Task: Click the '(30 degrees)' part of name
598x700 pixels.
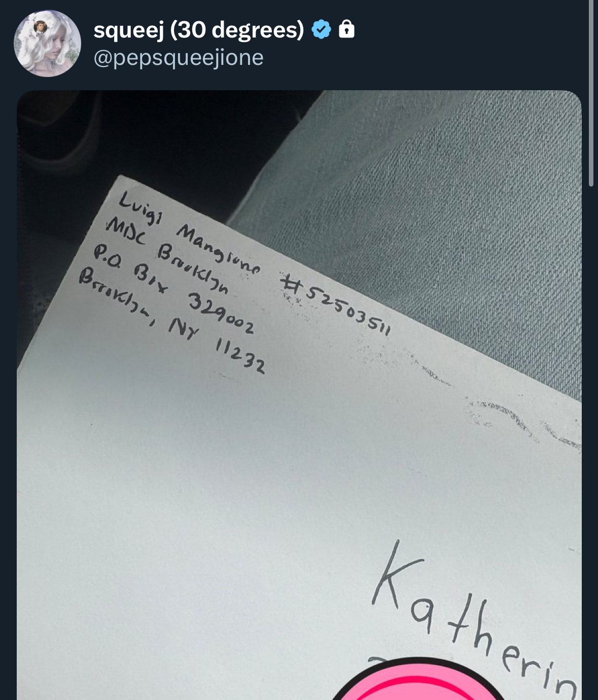Action: tap(237, 30)
